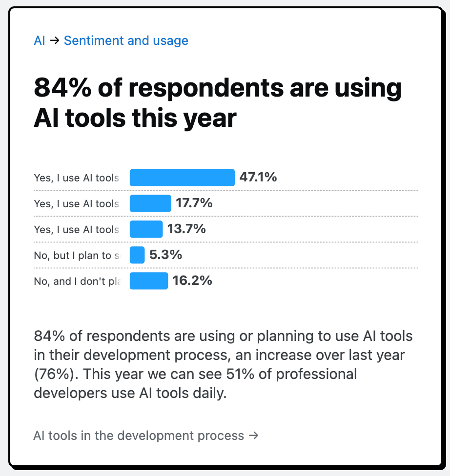Click the "No, but I plan to" row label
This screenshot has height=476, width=450.
(76, 256)
